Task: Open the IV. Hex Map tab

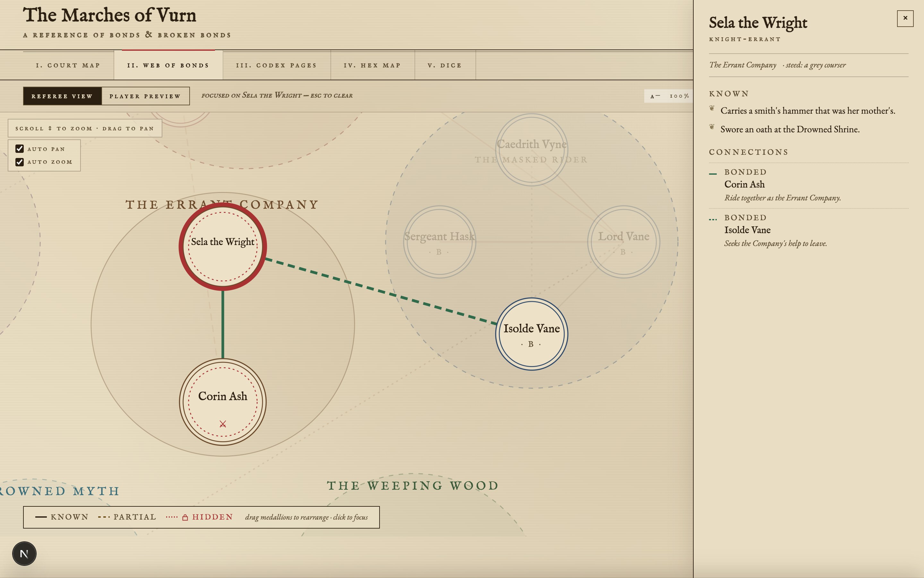Action: (372, 66)
